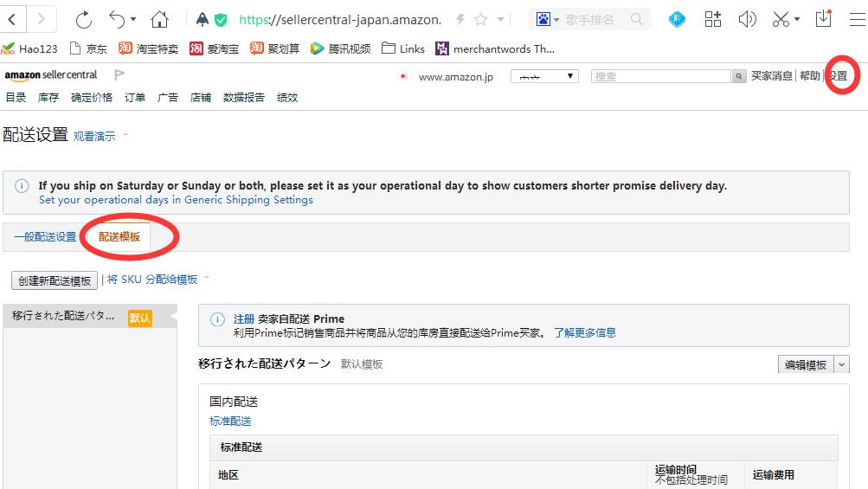Open browser home page icon

point(159,20)
